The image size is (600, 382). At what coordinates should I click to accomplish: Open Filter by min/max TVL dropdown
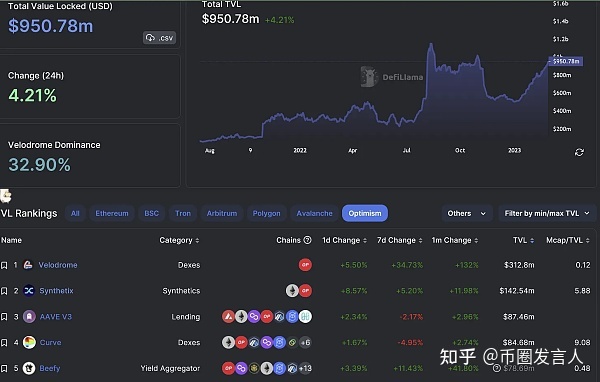pos(547,213)
